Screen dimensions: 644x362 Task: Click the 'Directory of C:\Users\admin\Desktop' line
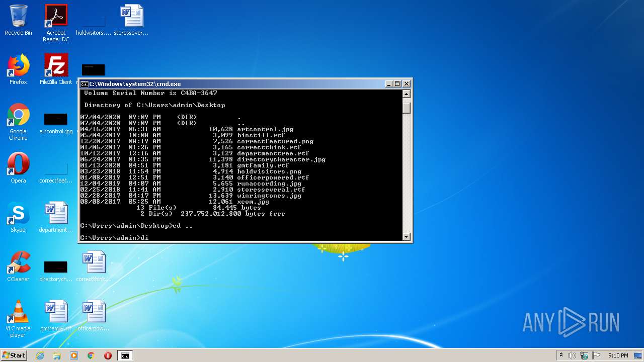point(154,105)
